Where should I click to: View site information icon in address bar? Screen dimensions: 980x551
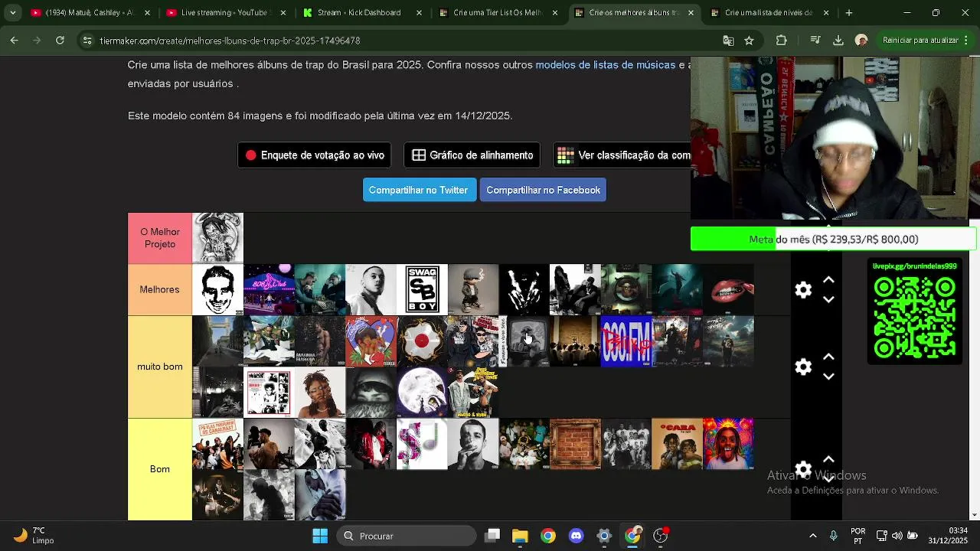[x=87, y=41]
